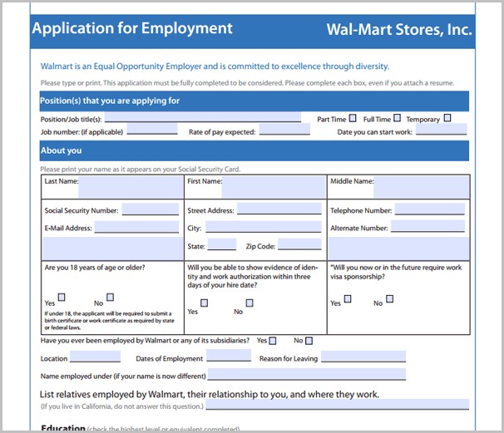
Task: Click the Social Security Number field
Action: pyautogui.click(x=151, y=209)
